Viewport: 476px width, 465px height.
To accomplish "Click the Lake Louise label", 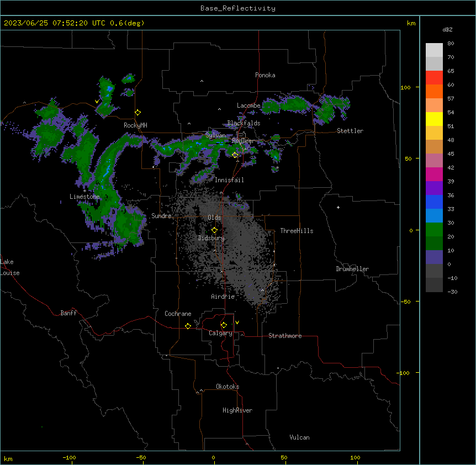I will (x=10, y=267).
